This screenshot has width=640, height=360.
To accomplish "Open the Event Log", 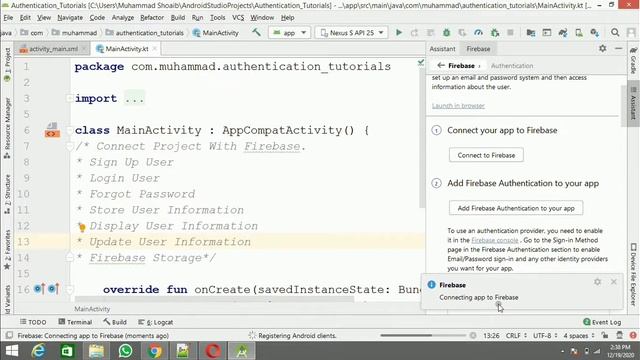I will 602,322.
